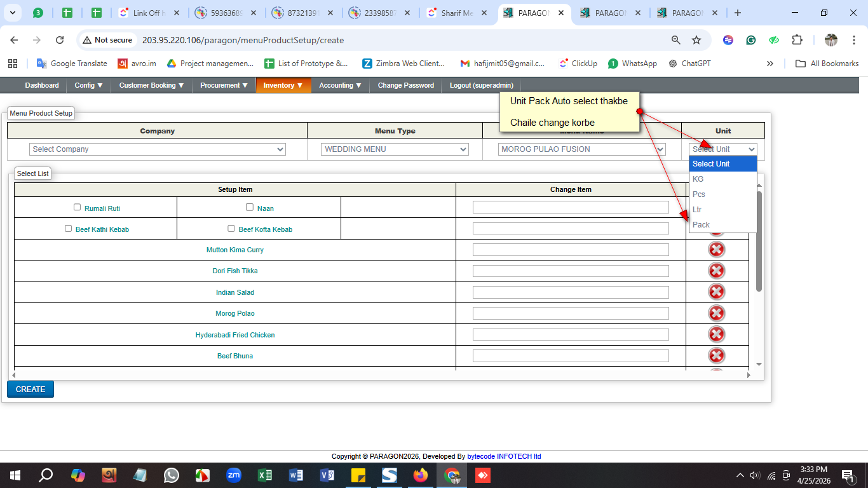This screenshot has height=488, width=868.
Task: Click the red X icon for Beef Bhuna
Action: click(716, 356)
